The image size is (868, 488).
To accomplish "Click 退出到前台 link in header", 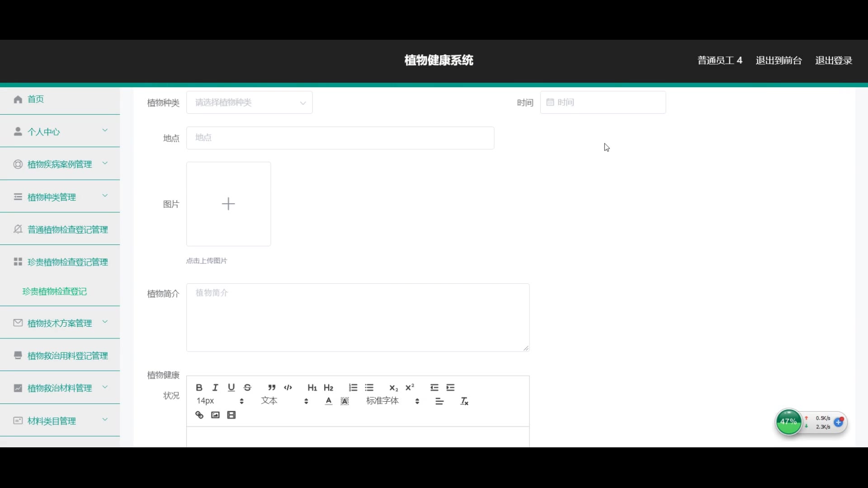I will [x=778, y=61].
